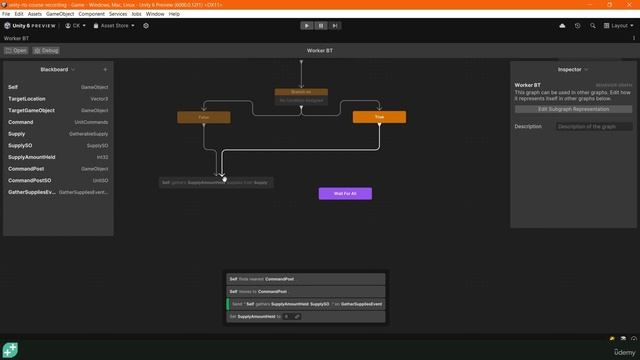Open the version history clock icon
This screenshot has width=640, height=360.
(x=577, y=26)
